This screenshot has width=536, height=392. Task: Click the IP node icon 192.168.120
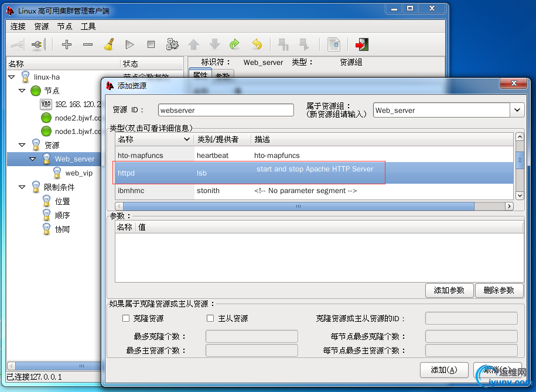[x=46, y=104]
